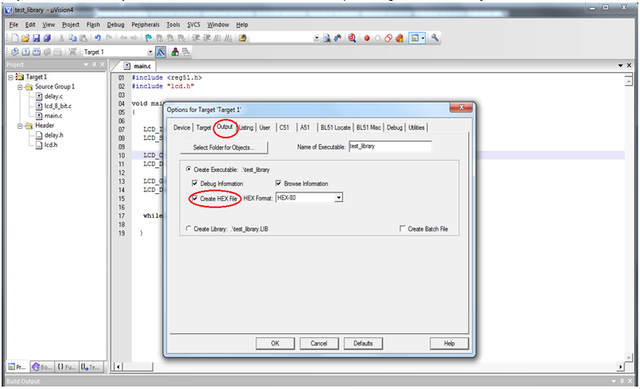Collapse the Source Group 1 tree node
This screenshot has height=389, width=640.
point(20,87)
